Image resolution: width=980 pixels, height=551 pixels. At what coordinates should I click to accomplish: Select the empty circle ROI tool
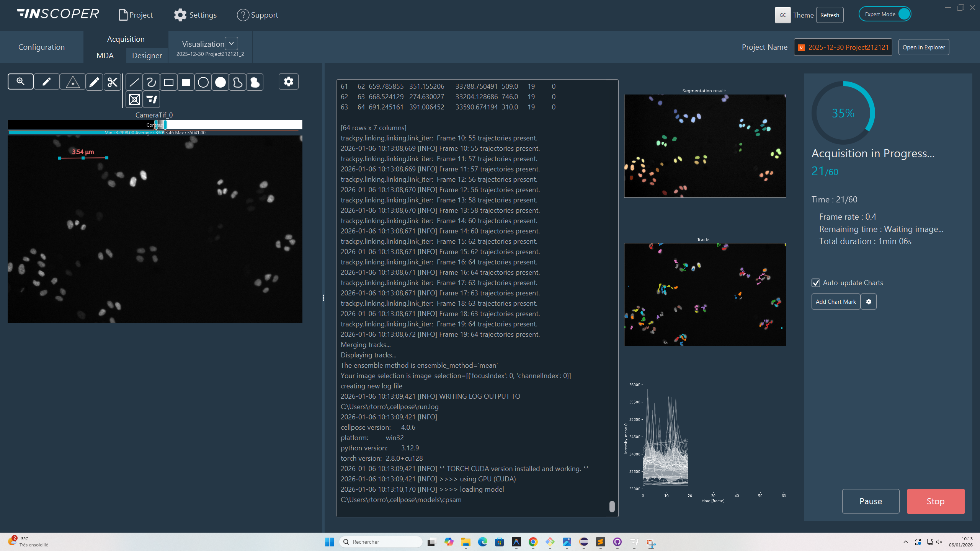pyautogui.click(x=203, y=82)
